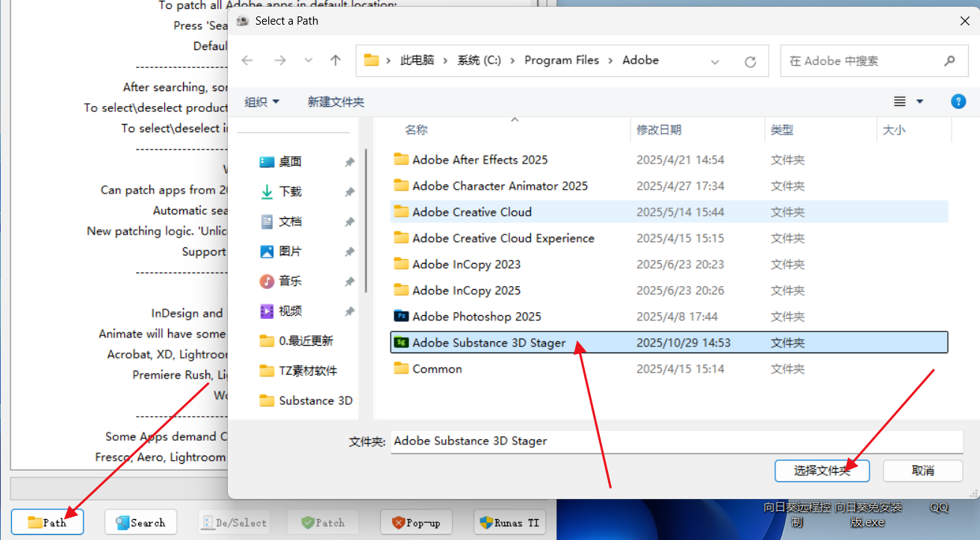Click the sidebar navigation pane scrollbar
The width and height of the screenshot is (980, 540).
point(366,220)
